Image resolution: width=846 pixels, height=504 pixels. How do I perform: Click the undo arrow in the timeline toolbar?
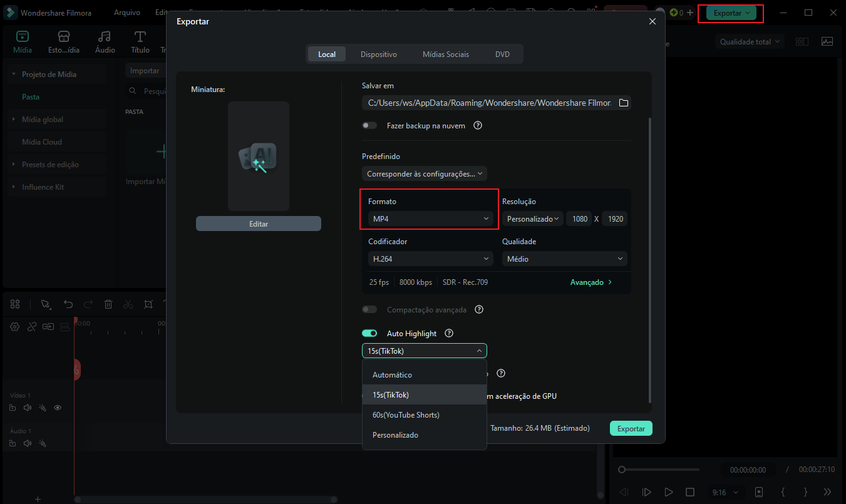(68, 304)
